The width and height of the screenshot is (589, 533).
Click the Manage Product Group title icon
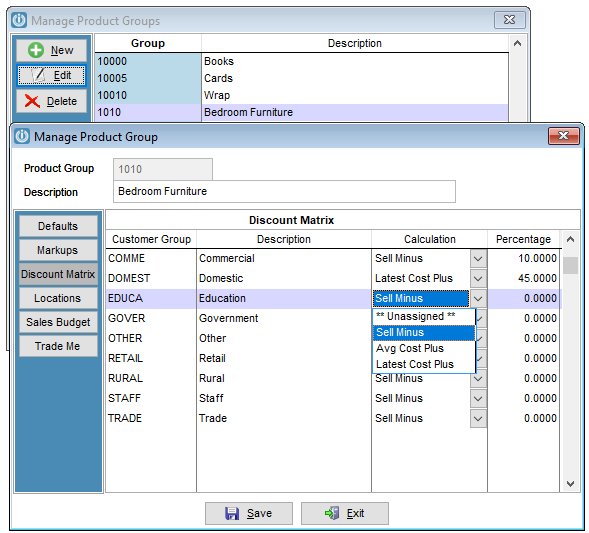pos(22,136)
